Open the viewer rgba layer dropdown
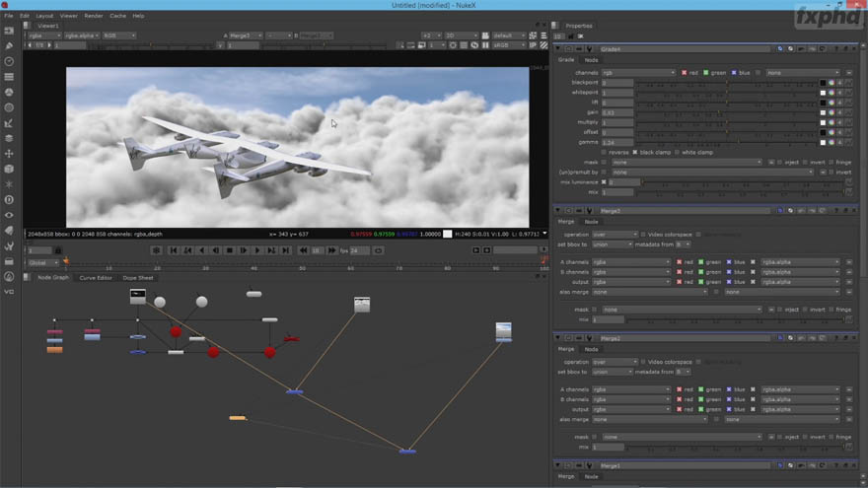Viewport: 868px width, 488px height. [x=44, y=35]
